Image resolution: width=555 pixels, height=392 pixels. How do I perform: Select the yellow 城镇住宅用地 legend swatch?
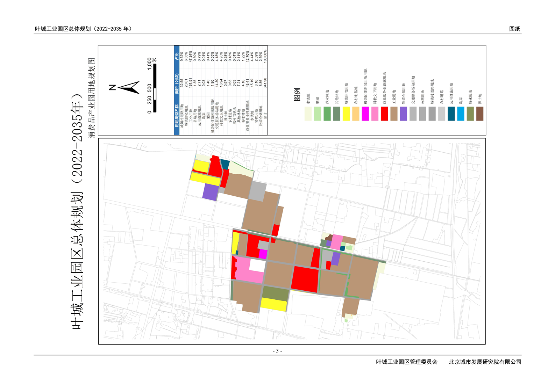pyautogui.click(x=346, y=114)
